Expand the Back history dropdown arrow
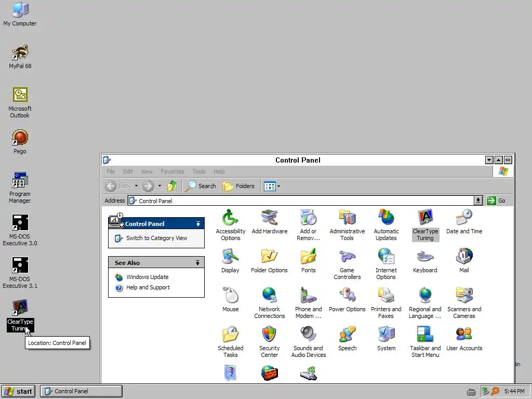The image size is (532, 399). 137,186
